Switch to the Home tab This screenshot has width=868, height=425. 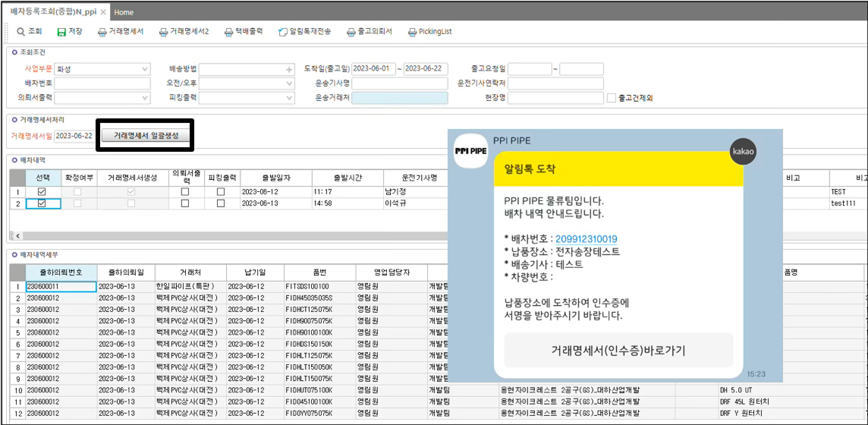pos(124,12)
